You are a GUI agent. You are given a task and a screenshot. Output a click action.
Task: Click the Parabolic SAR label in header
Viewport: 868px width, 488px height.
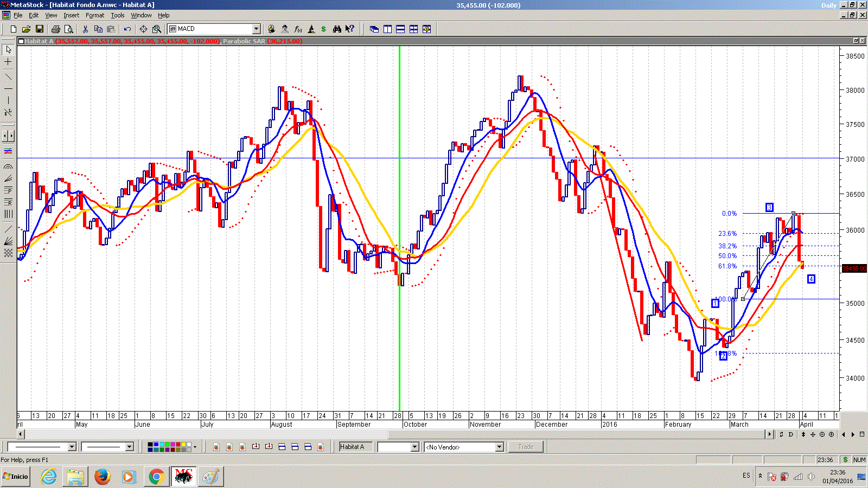(244, 41)
